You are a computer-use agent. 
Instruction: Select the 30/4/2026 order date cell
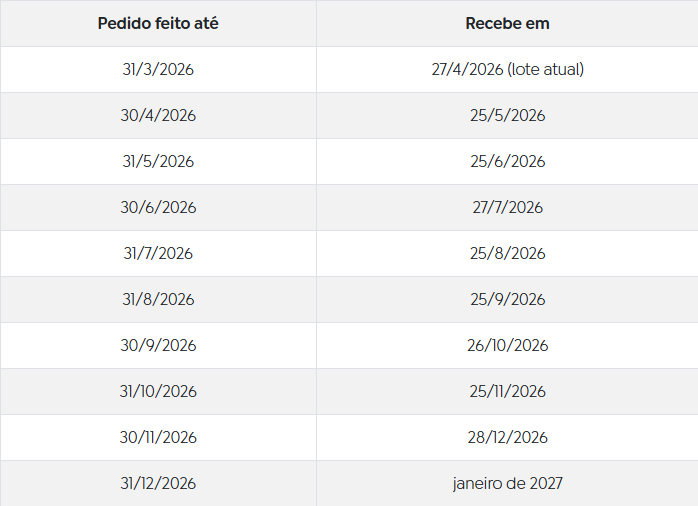pos(158,115)
